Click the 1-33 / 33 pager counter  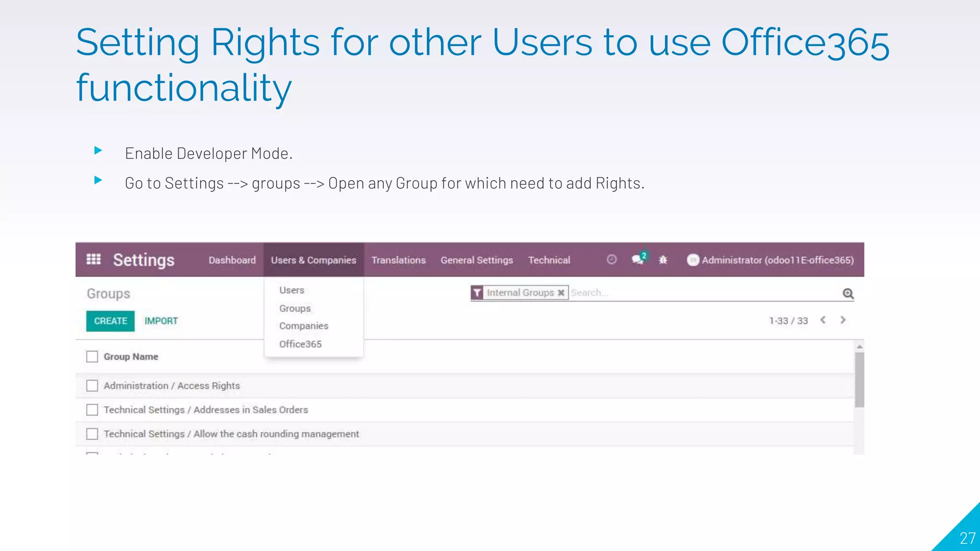click(x=789, y=321)
